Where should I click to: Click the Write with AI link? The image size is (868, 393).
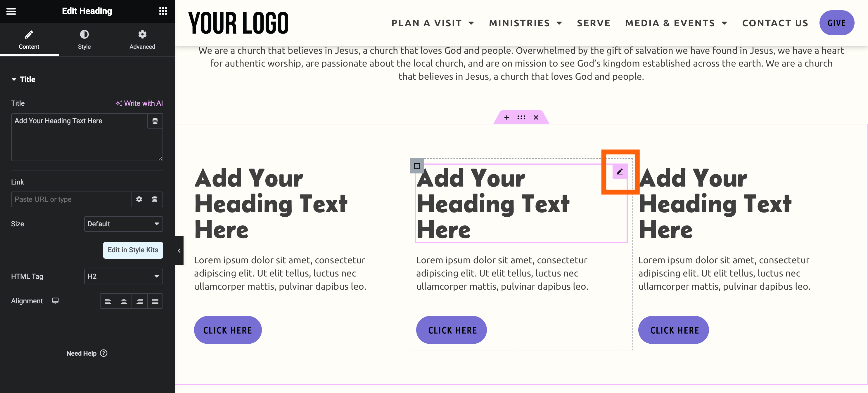coord(139,103)
